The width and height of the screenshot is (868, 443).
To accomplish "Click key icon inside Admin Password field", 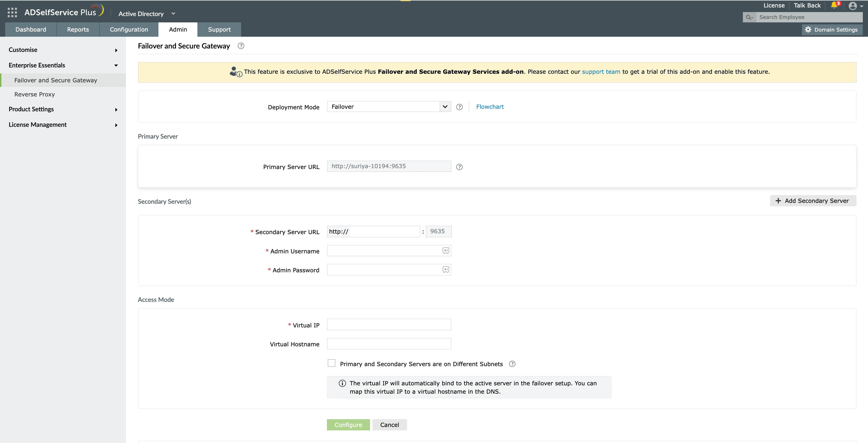I will (445, 270).
